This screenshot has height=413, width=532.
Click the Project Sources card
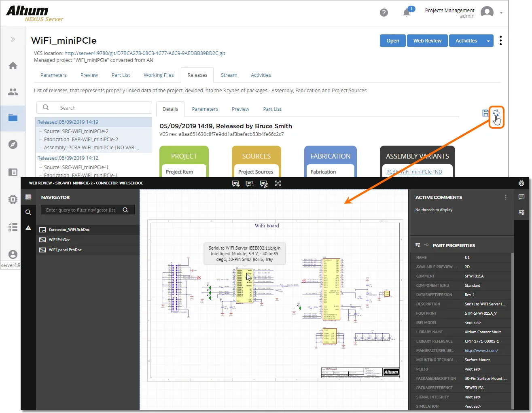tap(256, 171)
